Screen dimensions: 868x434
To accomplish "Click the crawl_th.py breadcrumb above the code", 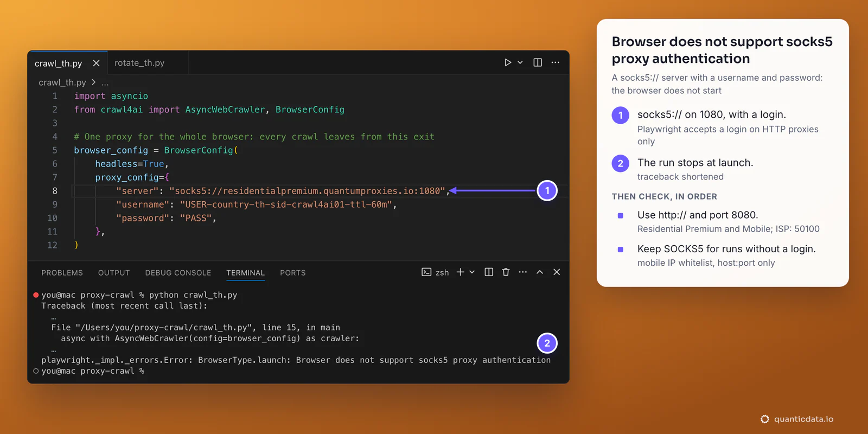I will pyautogui.click(x=62, y=82).
